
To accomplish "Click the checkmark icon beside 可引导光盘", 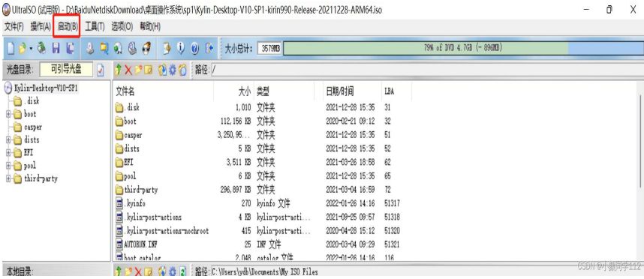I will pyautogui.click(x=101, y=70).
